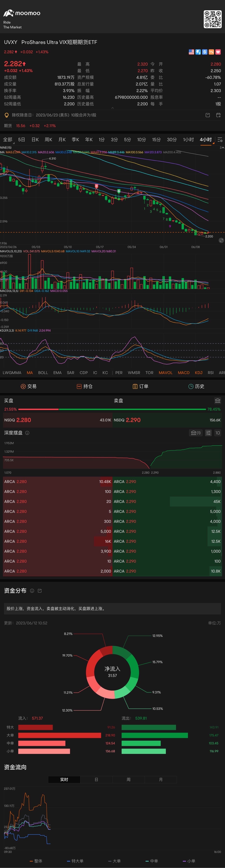Viewport: 225px width, 868px height.
Task: Toggle the EMA indicator
Action: pyautogui.click(x=57, y=373)
